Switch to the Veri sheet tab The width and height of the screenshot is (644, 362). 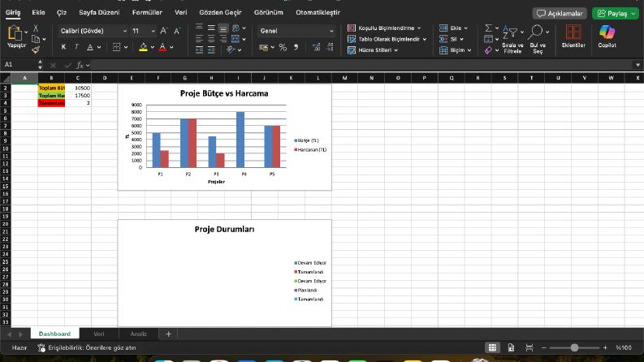(x=98, y=334)
